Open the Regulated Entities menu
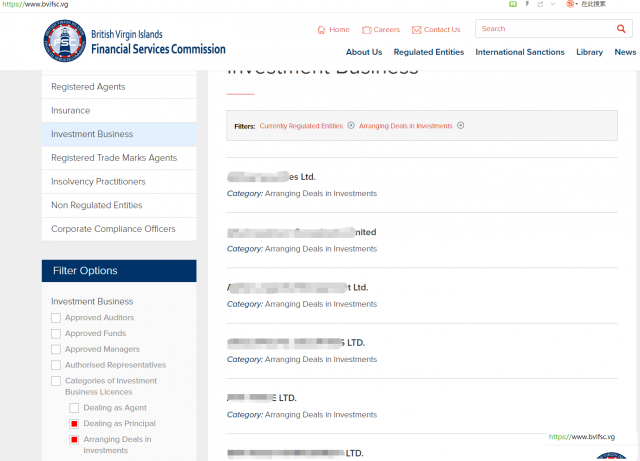 [428, 52]
